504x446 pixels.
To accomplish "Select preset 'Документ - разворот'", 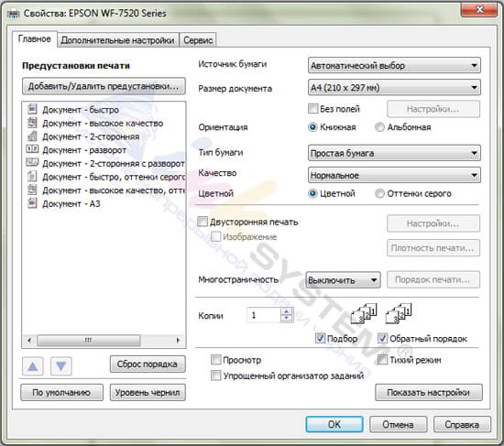I will (x=84, y=150).
